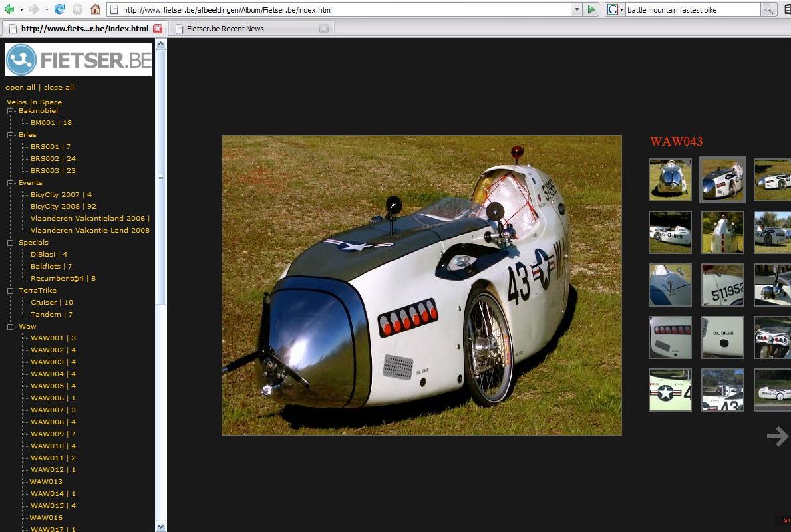
Task: Open album BRS001 | 7
Action: 51,147
